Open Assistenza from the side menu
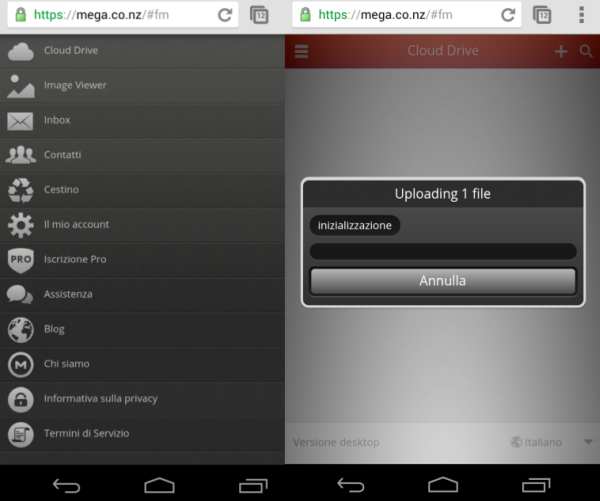This screenshot has height=501, width=600. (142, 295)
